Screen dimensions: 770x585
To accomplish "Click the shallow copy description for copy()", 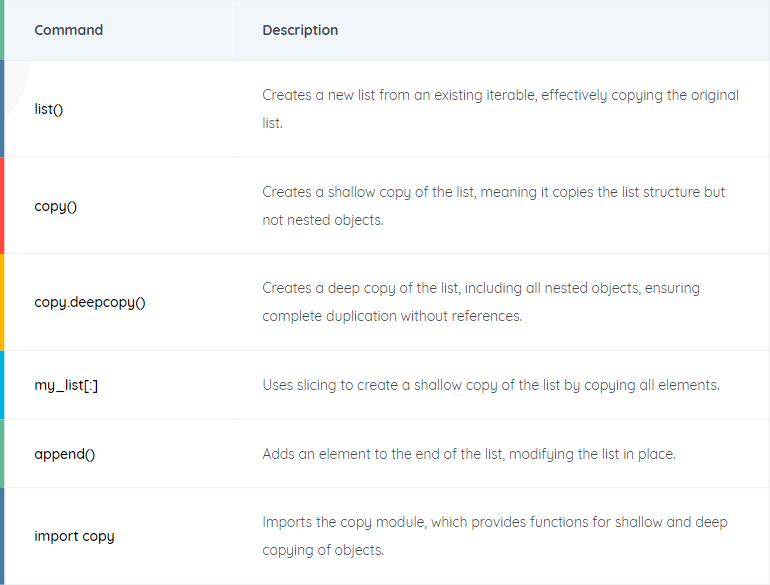I will pos(494,205).
